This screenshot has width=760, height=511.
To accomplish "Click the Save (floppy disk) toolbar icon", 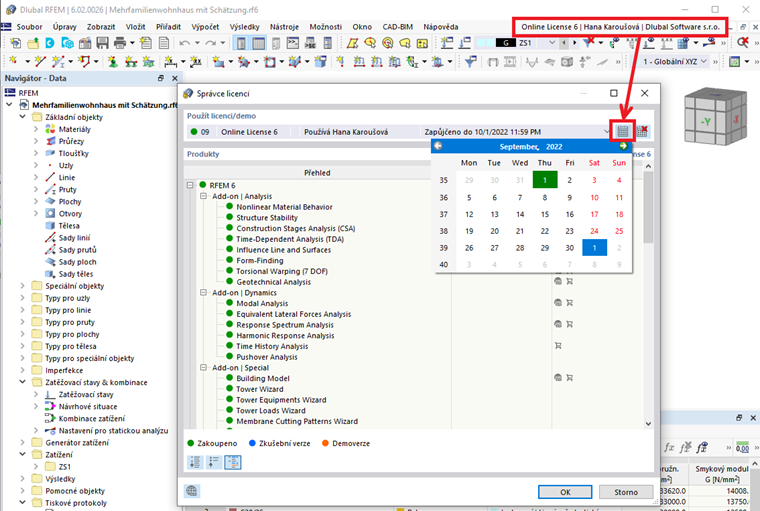I will 102,43.
